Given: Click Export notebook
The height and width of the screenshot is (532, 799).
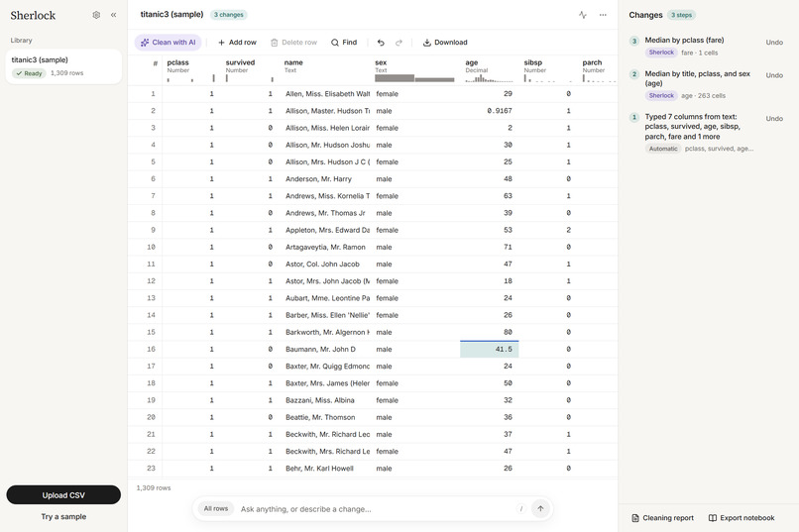Looking at the screenshot, I should pos(742,518).
